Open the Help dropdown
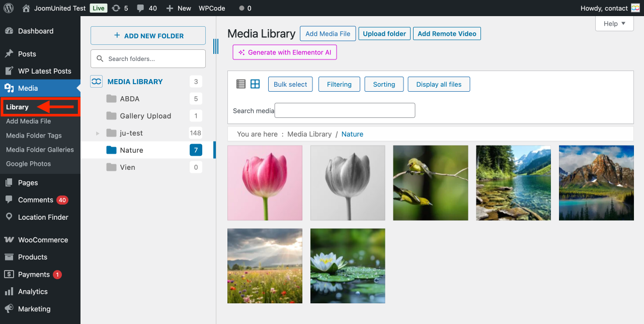 point(614,24)
